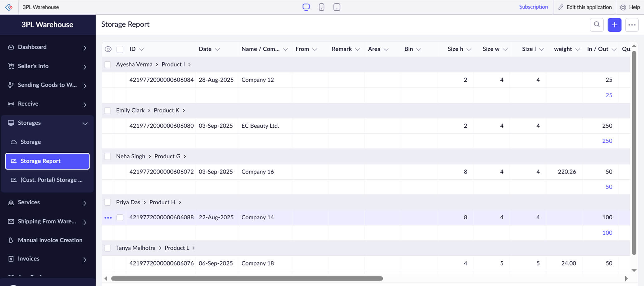Click the Subscription link

coord(533,7)
